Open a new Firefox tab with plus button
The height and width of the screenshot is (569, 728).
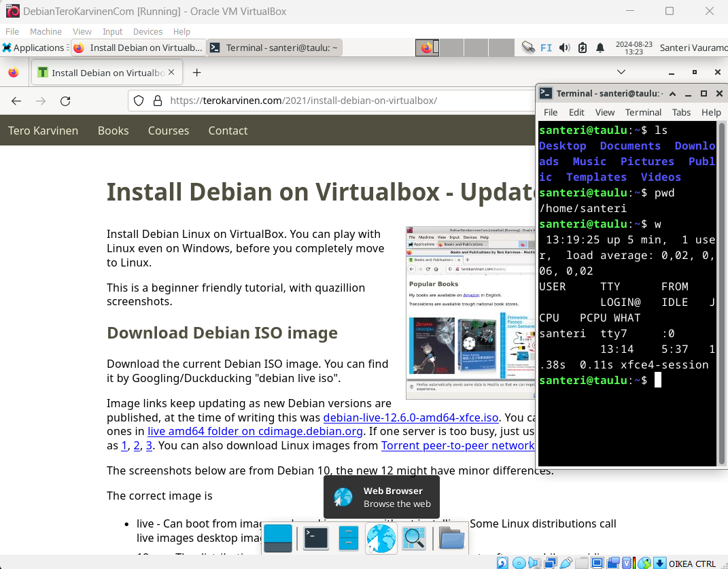tap(196, 73)
